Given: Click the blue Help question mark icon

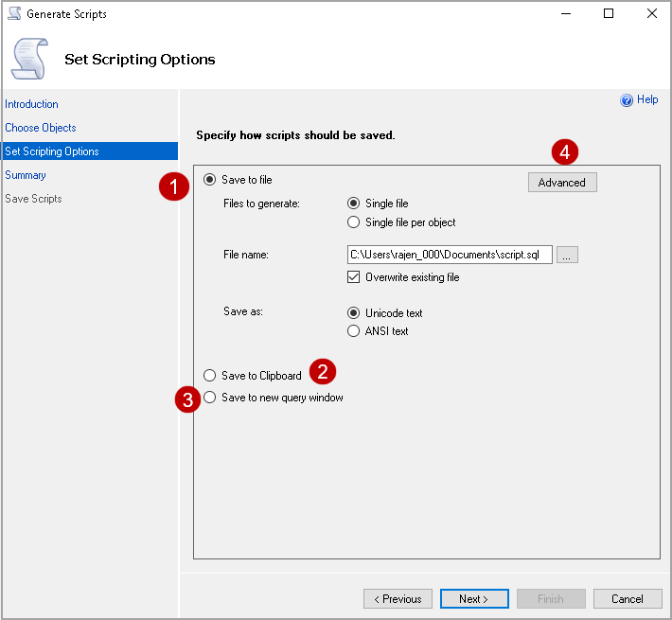Looking at the screenshot, I should (x=627, y=100).
